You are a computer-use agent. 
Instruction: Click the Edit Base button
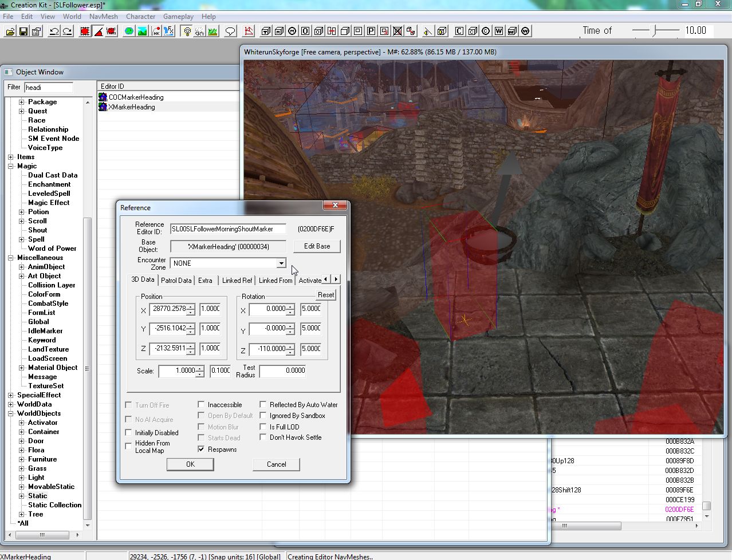(317, 246)
